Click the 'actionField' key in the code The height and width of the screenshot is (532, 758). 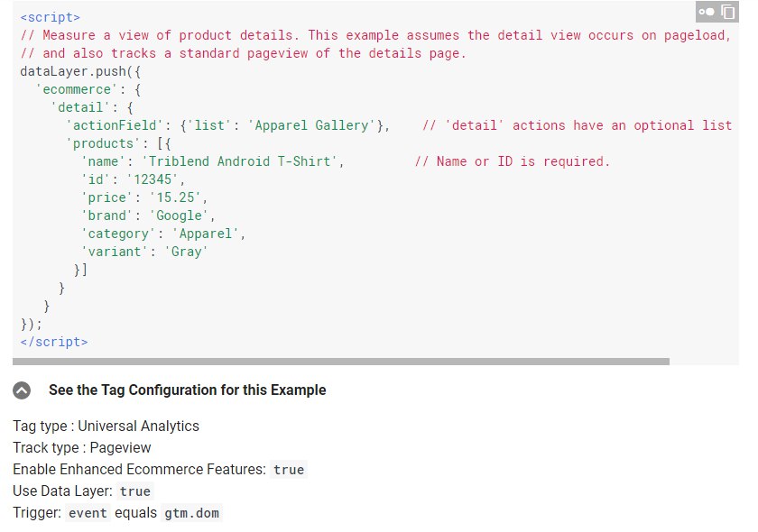click(115, 125)
